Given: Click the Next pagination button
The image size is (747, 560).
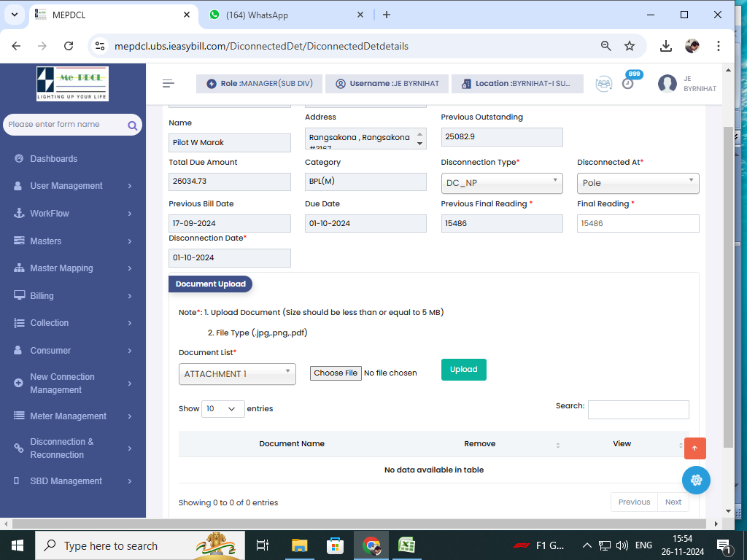Looking at the screenshot, I should [x=673, y=502].
